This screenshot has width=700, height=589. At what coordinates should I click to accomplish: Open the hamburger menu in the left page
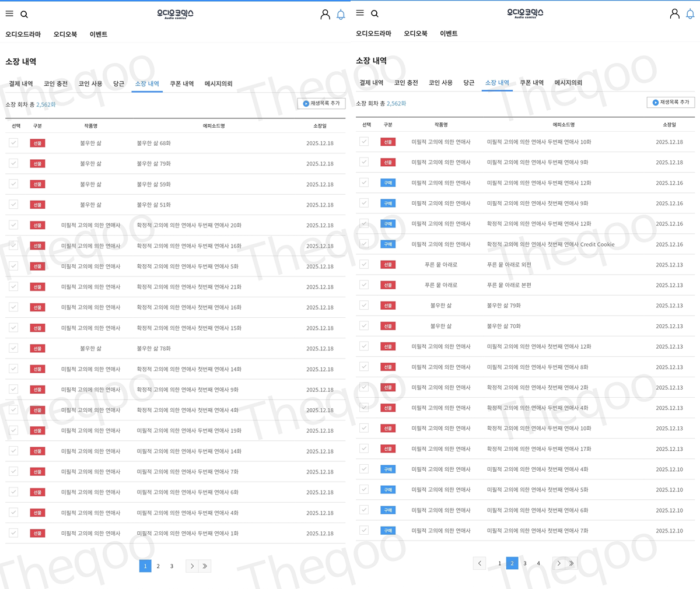tap(9, 13)
